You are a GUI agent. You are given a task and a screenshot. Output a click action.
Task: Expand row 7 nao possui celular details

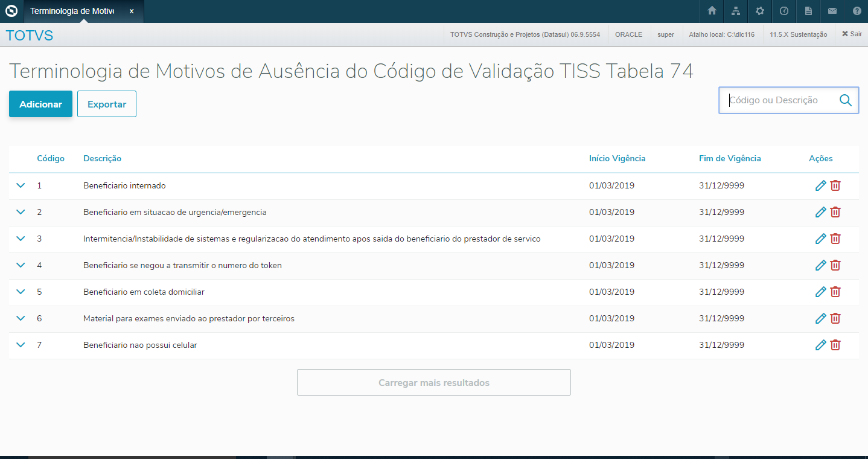tap(21, 345)
